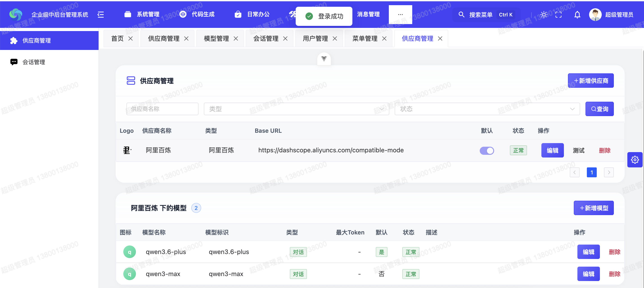This screenshot has height=288, width=644.
Task: Open 系统管理 top menu
Action: coord(142,14)
